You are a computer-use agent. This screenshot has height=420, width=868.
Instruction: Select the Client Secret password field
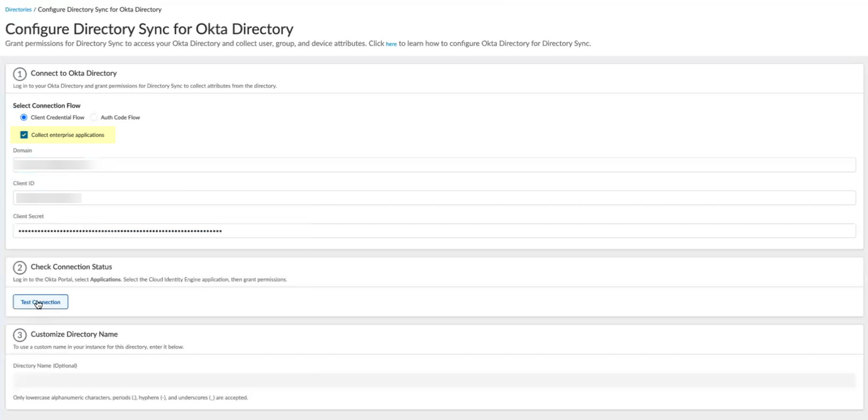click(434, 231)
